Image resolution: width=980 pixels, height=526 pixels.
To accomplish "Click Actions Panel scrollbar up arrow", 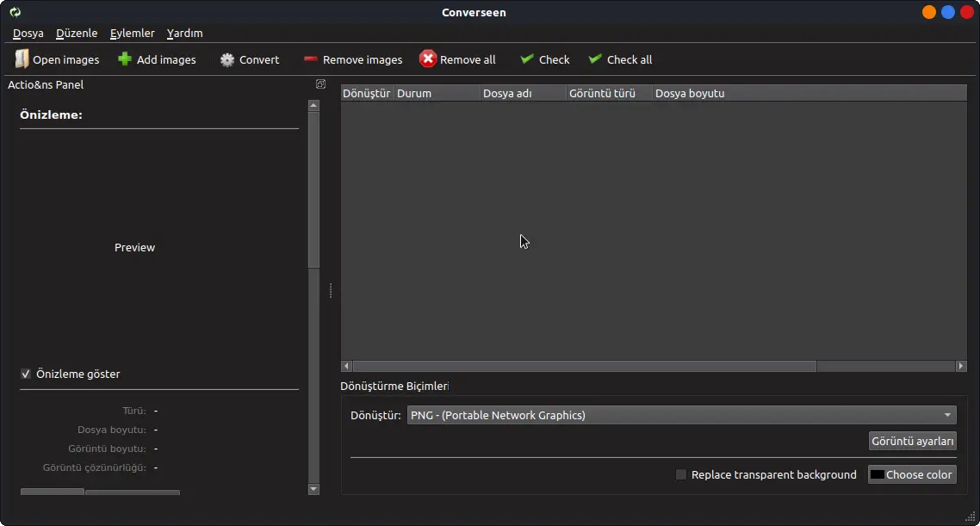I will 313,106.
